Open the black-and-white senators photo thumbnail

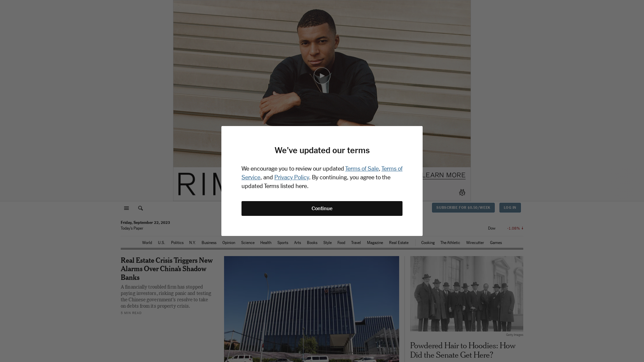467,294
